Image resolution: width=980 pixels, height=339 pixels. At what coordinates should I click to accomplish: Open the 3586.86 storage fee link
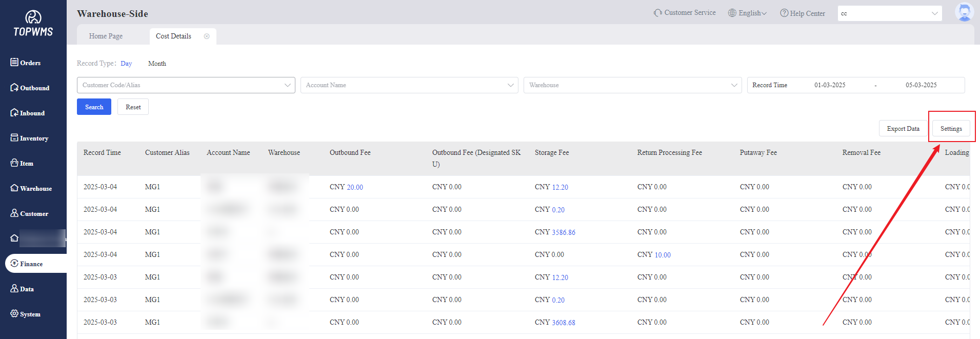563,232
